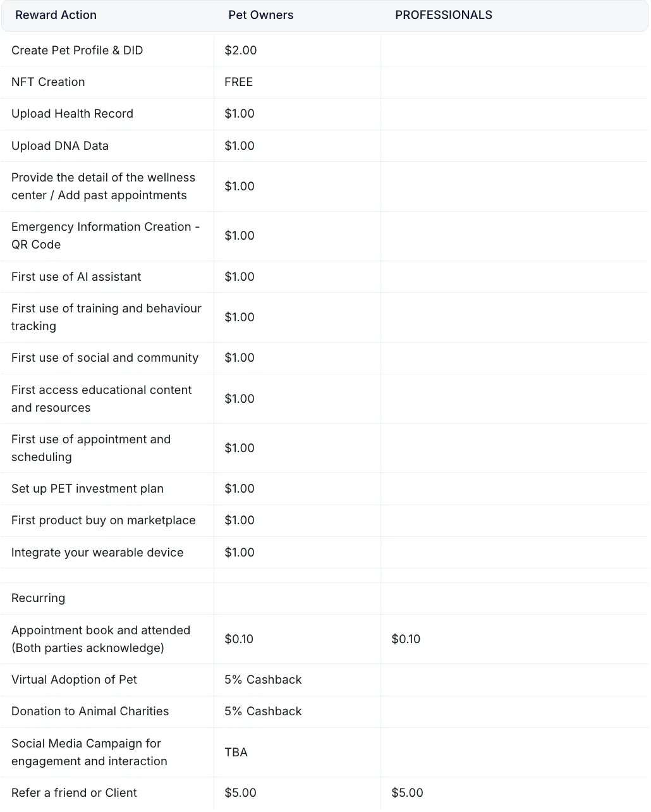651x812 pixels.
Task: Select the $2.00 reward amount cell
Action: click(x=240, y=51)
